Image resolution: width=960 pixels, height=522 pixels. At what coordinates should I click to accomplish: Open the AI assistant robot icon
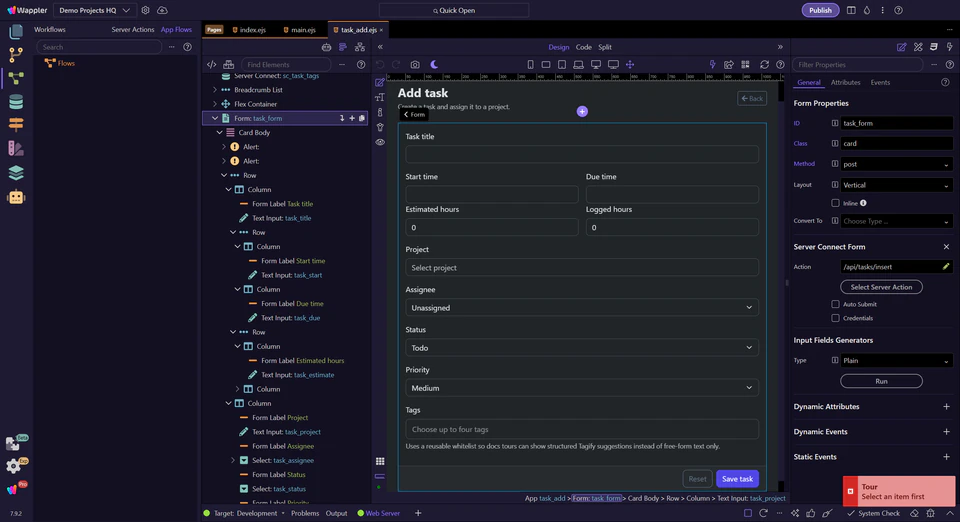click(16, 197)
